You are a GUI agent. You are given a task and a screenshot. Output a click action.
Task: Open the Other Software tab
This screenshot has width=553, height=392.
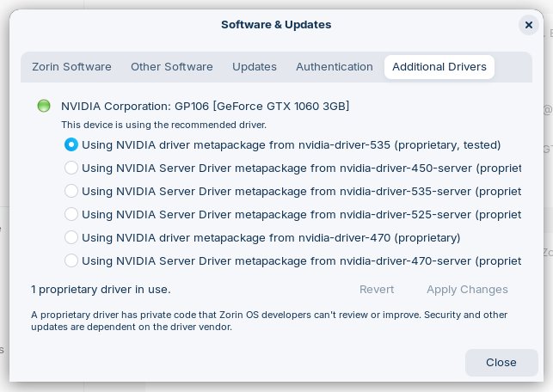point(172,67)
